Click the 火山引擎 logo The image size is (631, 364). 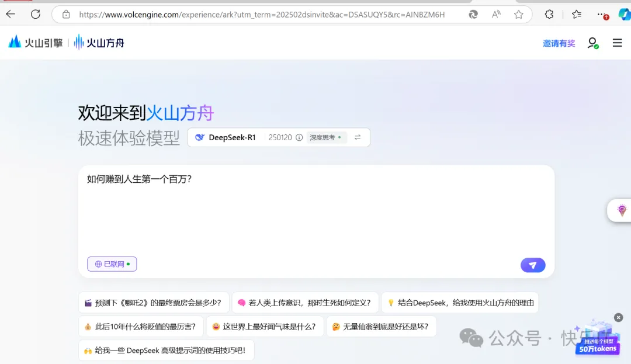pos(36,42)
